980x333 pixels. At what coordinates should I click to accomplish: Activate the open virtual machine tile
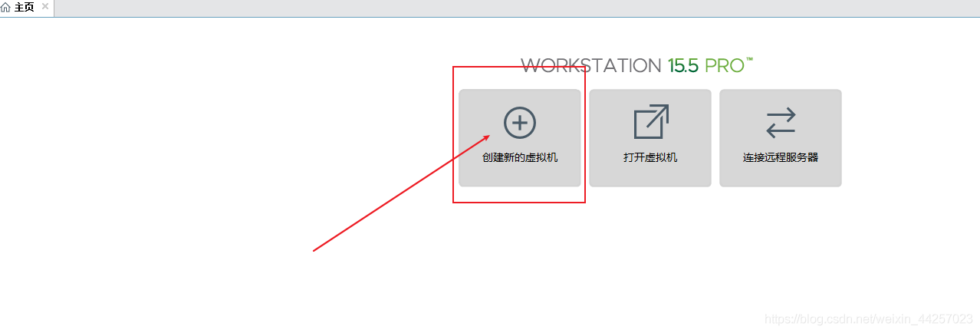point(650,138)
